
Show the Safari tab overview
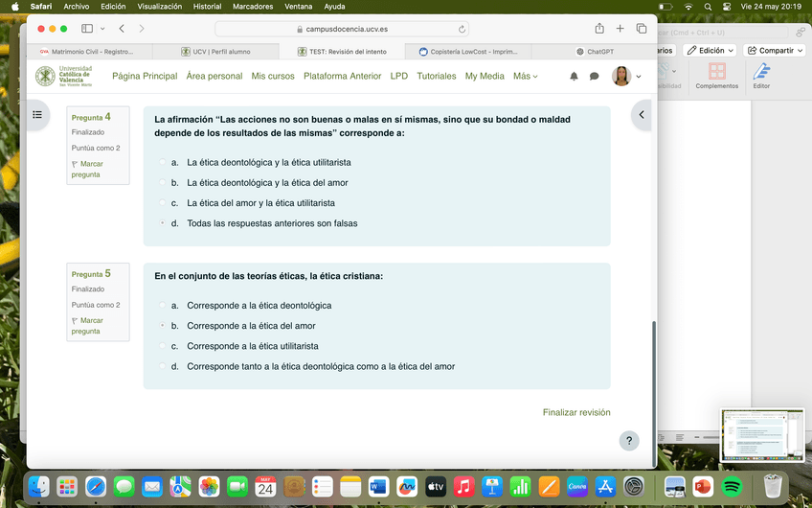pyautogui.click(x=642, y=29)
